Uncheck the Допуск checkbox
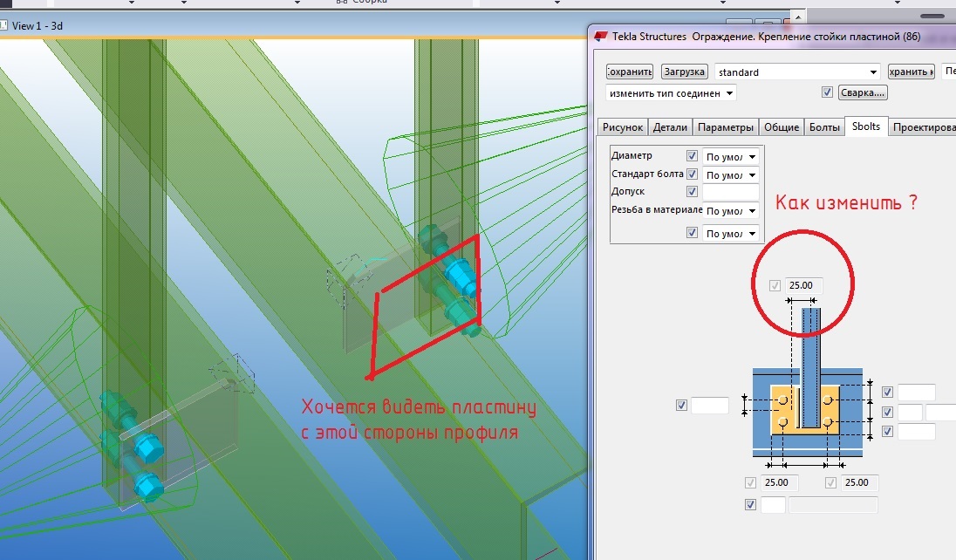 pos(692,192)
